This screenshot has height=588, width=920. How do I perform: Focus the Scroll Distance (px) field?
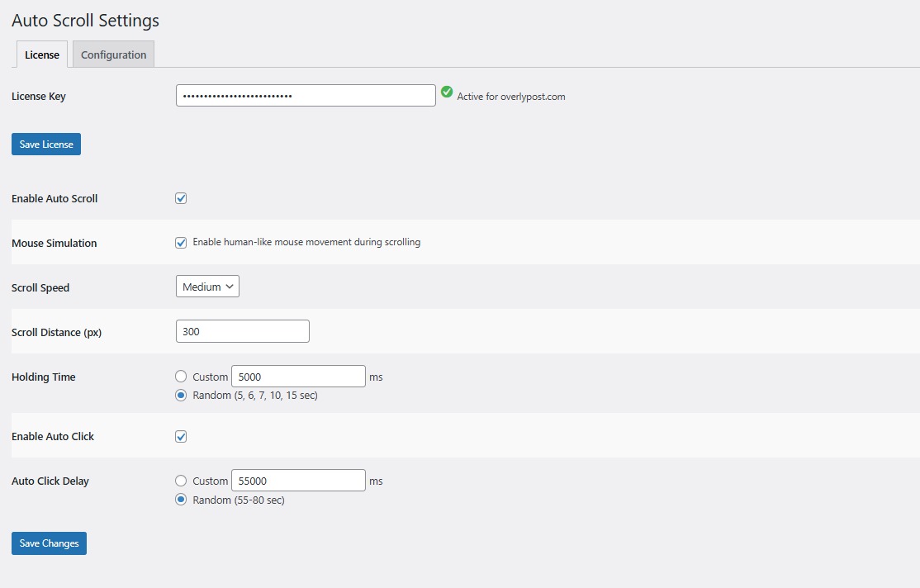(243, 331)
